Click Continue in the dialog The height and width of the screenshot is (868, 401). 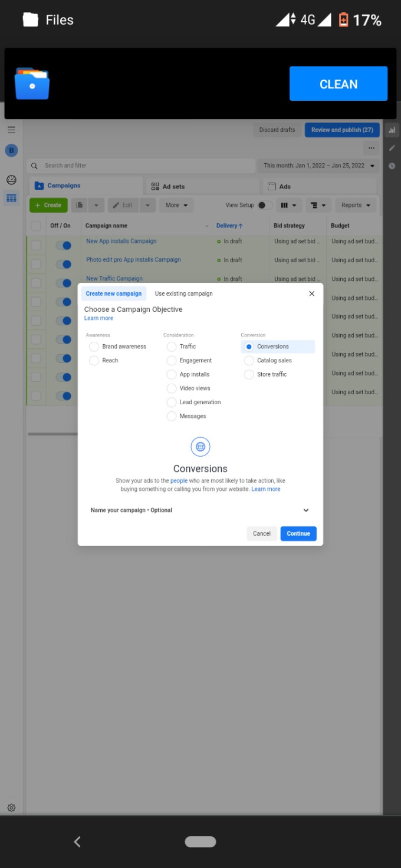298,533
